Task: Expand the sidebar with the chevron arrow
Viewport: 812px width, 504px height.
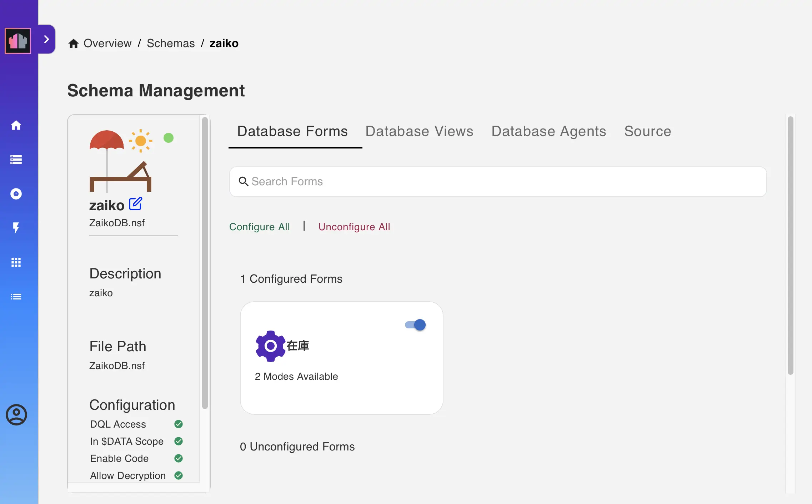Action: coord(46,39)
